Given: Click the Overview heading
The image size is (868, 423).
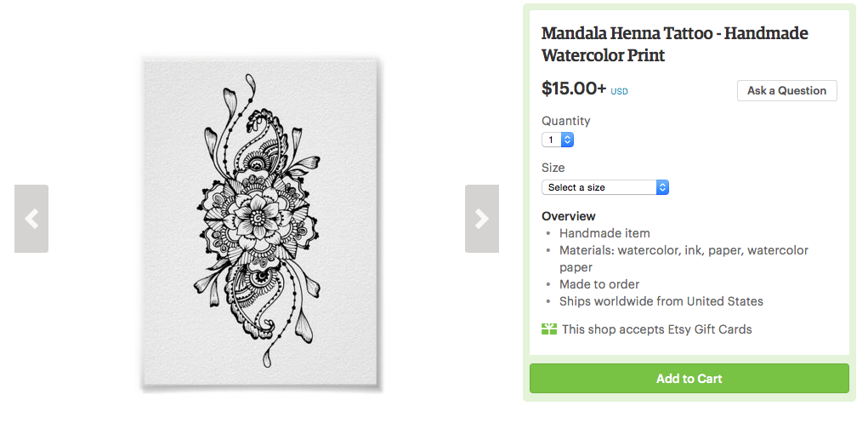Looking at the screenshot, I should point(568,216).
